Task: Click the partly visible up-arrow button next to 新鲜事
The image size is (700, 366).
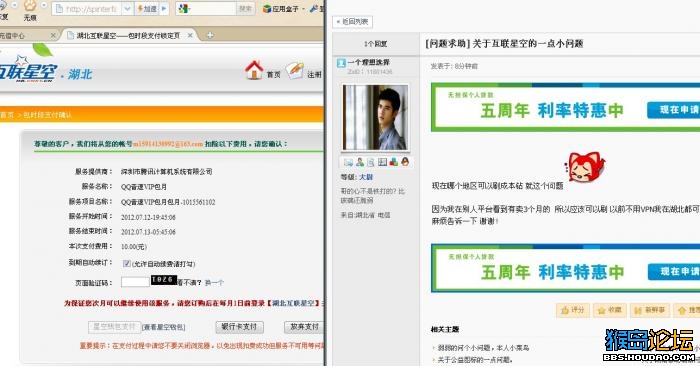Action: [x=687, y=310]
